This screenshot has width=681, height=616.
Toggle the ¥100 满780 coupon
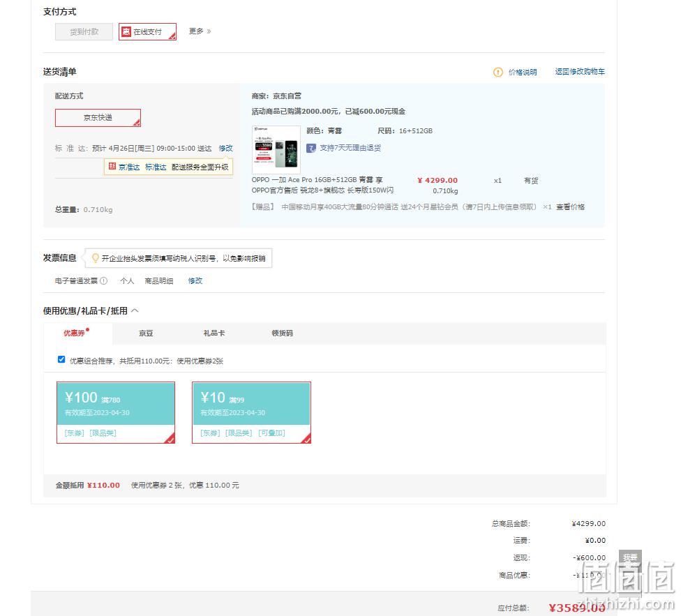pyautogui.click(x=116, y=412)
